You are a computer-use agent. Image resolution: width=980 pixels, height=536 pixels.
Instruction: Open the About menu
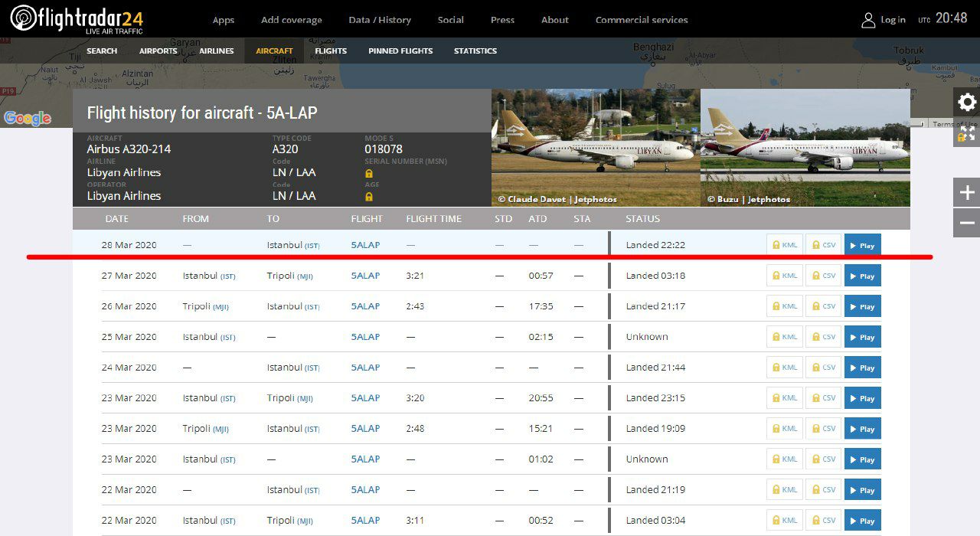555,20
